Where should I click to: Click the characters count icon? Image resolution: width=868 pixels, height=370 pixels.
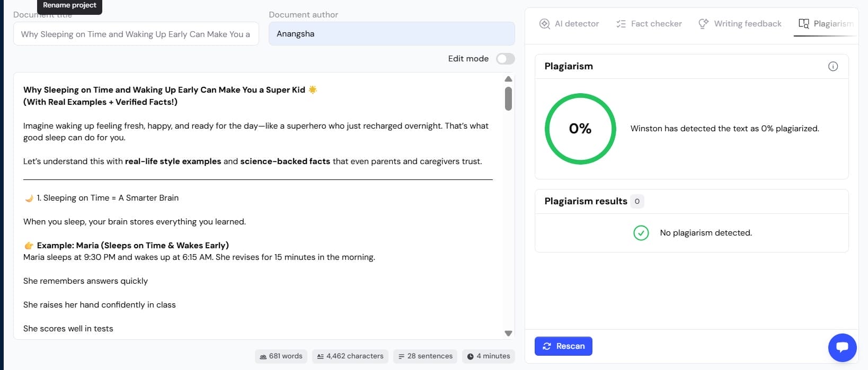[x=320, y=357]
